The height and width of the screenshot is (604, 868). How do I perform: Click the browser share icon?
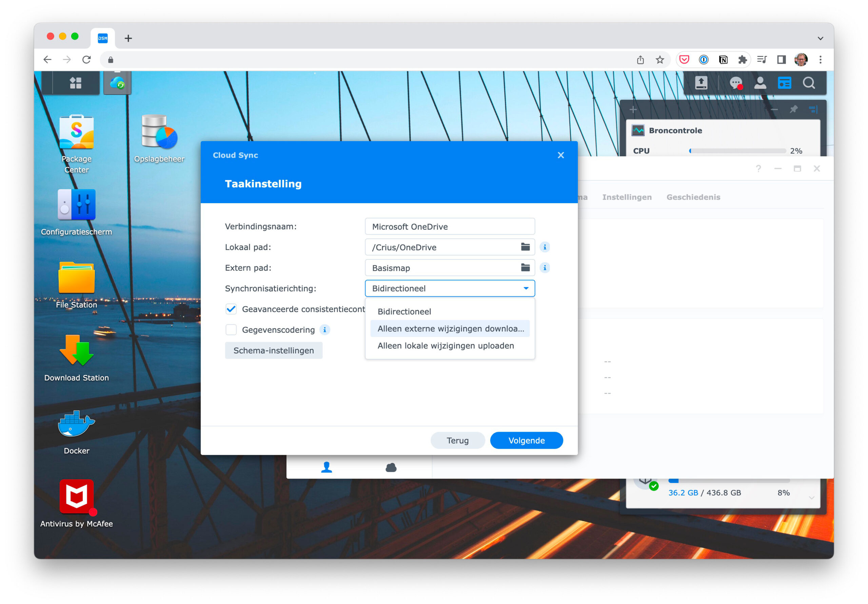[640, 59]
